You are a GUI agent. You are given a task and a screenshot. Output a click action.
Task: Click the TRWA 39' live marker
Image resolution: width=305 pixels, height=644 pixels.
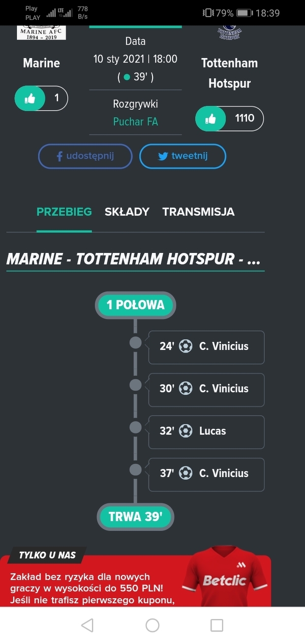tap(135, 517)
